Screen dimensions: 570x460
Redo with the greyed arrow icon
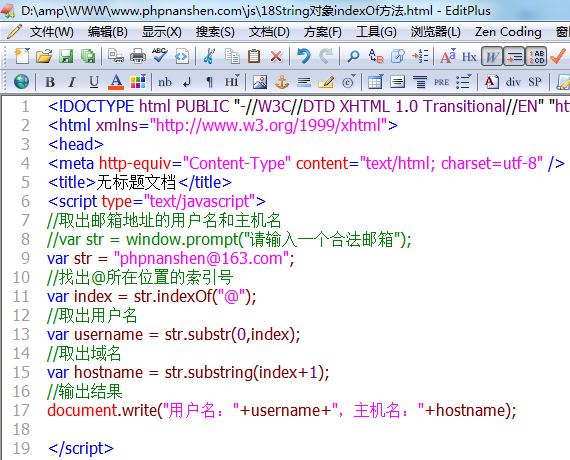326,56
